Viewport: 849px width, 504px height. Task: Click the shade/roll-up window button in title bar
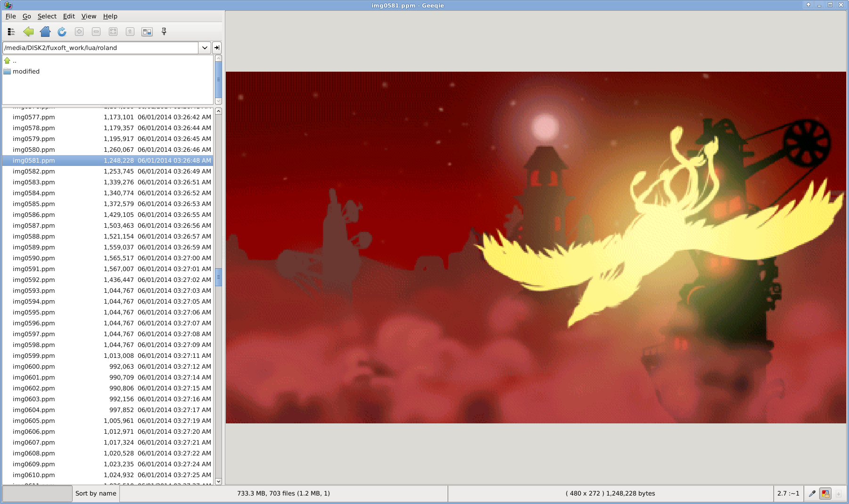coord(808,5)
